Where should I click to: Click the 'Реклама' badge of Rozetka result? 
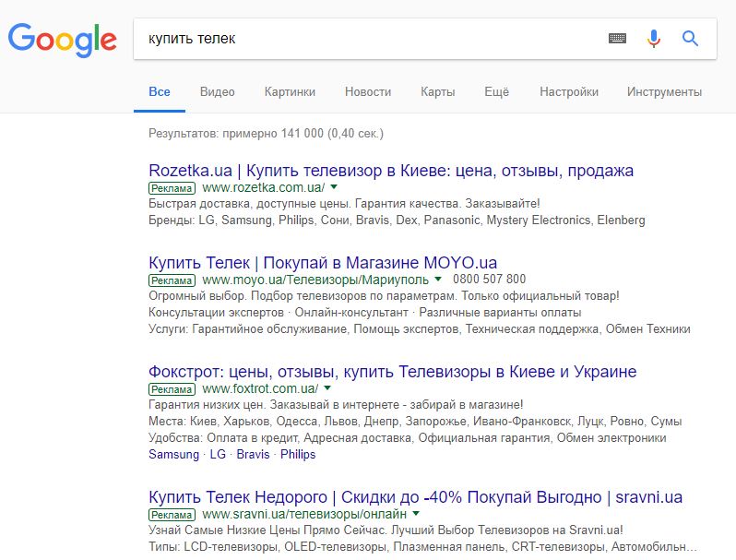[172, 188]
